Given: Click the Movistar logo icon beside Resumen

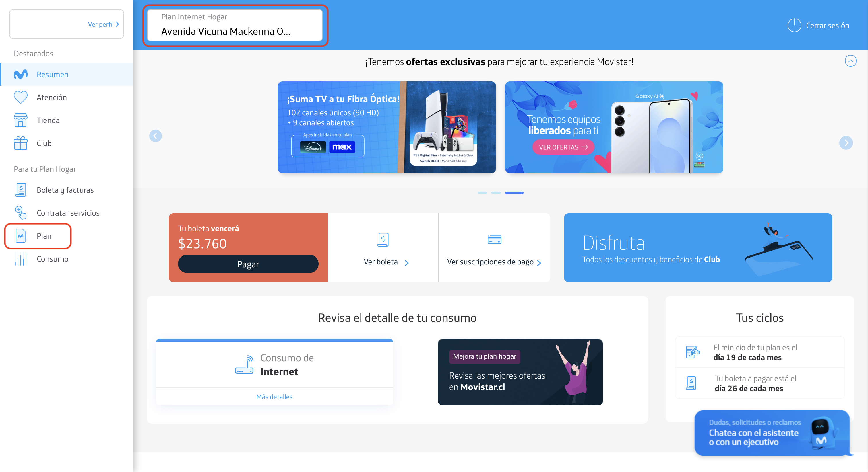Looking at the screenshot, I should coord(21,74).
